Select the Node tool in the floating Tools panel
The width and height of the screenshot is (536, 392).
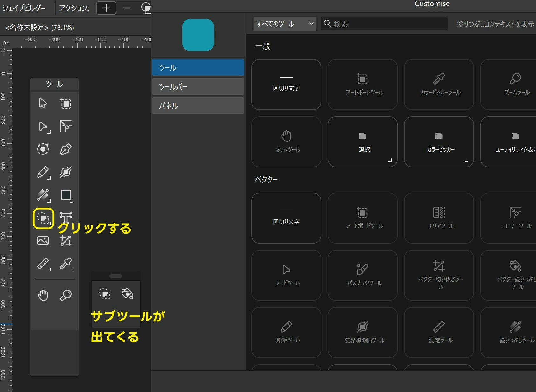[43, 127]
